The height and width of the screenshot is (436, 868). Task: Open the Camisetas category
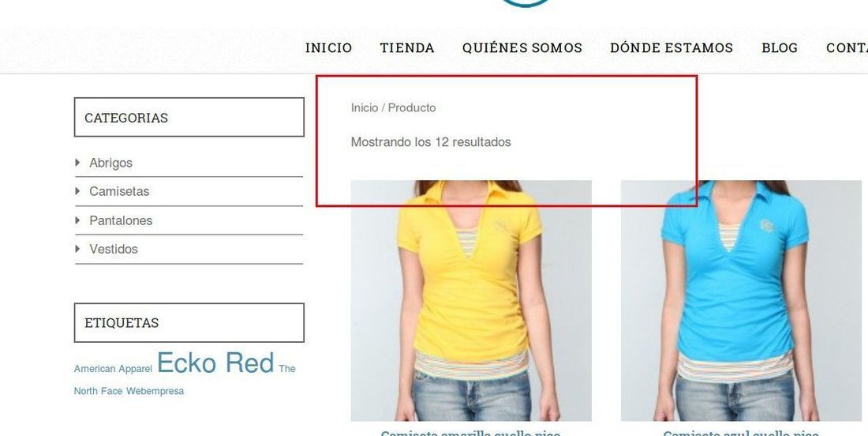119,191
